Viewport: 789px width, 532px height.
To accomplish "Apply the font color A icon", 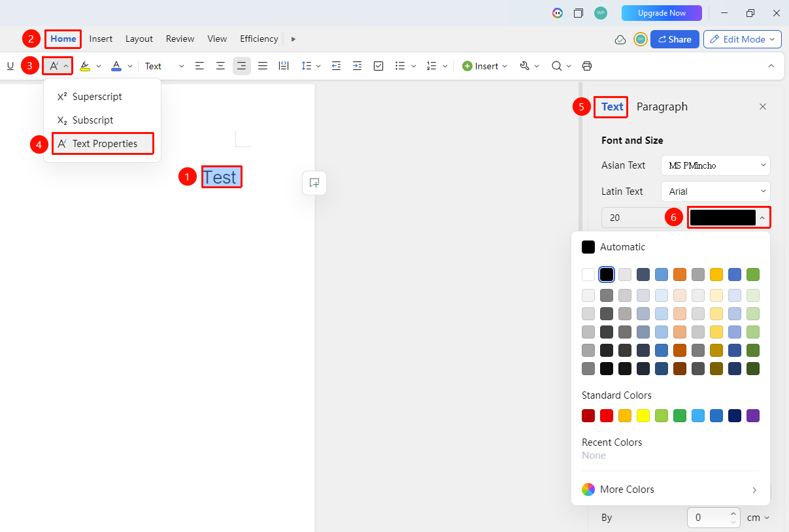I will click(116, 66).
